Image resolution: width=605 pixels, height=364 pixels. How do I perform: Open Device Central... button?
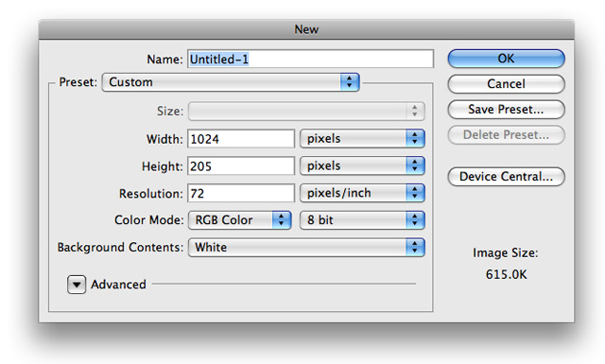pyautogui.click(x=507, y=177)
